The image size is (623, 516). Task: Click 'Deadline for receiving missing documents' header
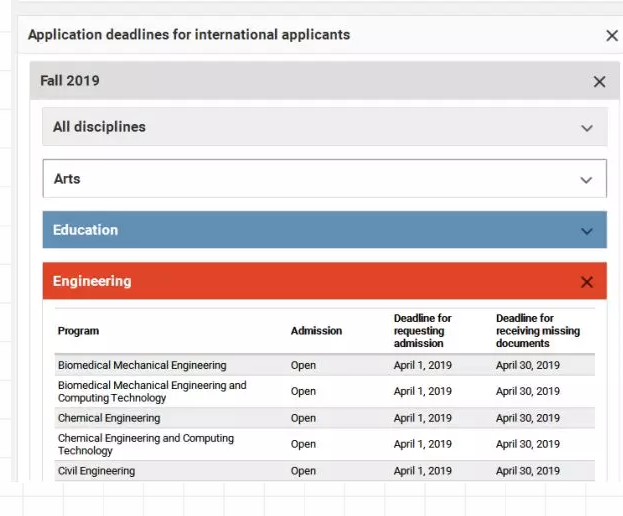pos(537,331)
